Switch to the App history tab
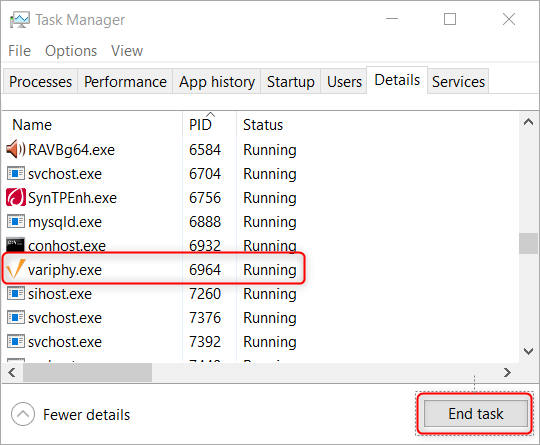Image resolution: width=540 pixels, height=445 pixels. (217, 82)
